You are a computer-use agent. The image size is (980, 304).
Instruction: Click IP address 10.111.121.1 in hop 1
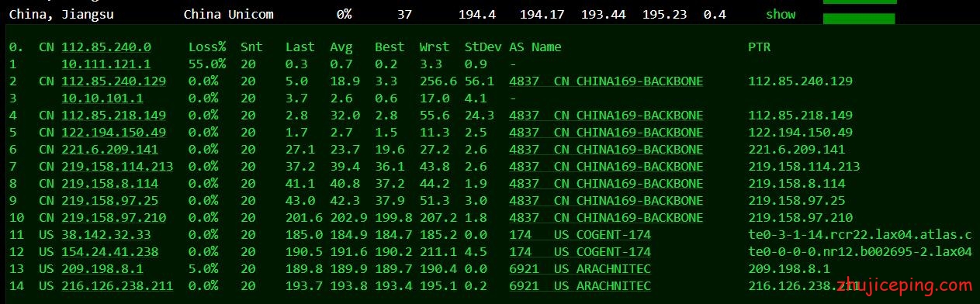click(x=106, y=64)
